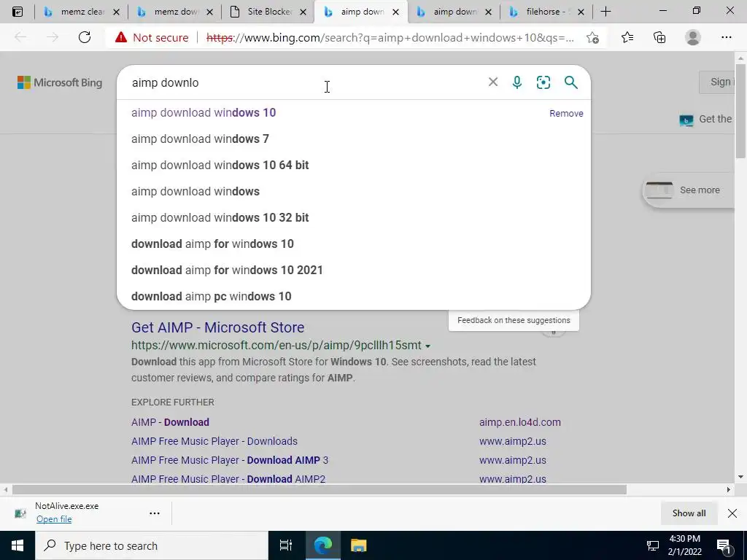Click the Sign in button
The image size is (747, 560).
point(717,82)
